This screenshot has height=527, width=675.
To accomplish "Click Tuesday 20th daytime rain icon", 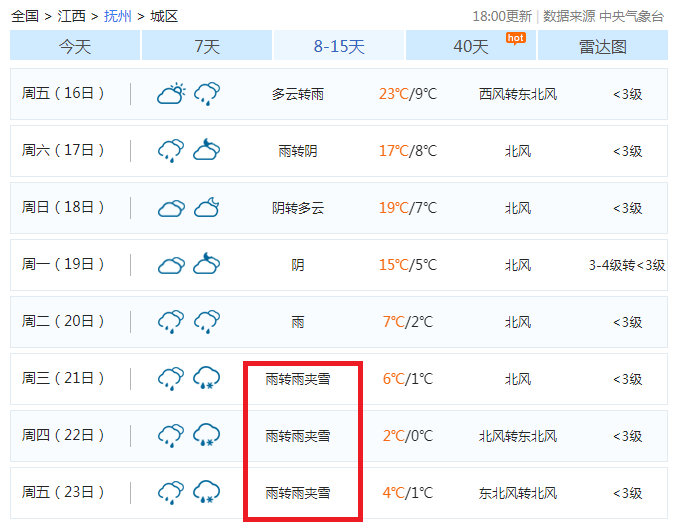I will tap(171, 322).
